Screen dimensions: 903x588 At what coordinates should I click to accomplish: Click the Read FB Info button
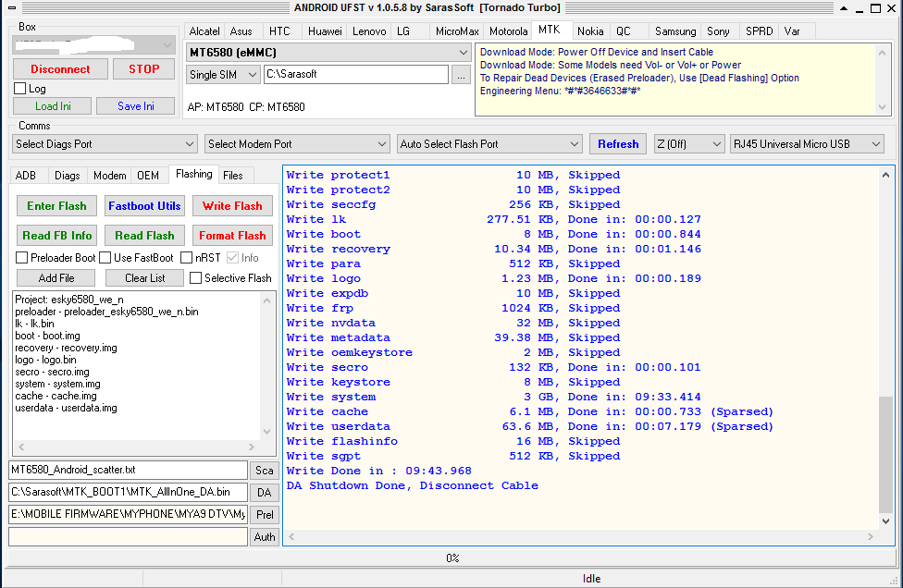pos(56,236)
